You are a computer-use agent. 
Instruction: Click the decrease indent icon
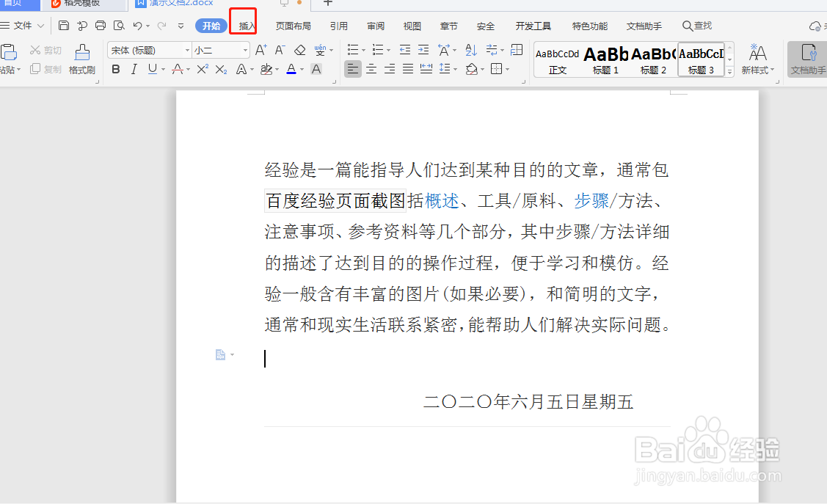(x=404, y=50)
